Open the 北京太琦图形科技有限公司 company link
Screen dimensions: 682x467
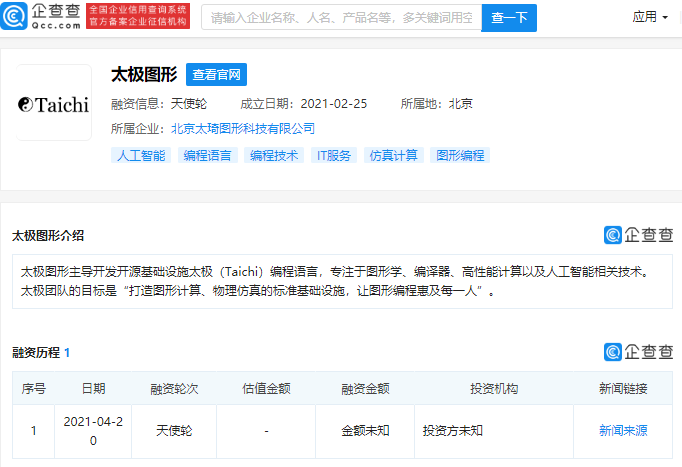click(x=243, y=129)
